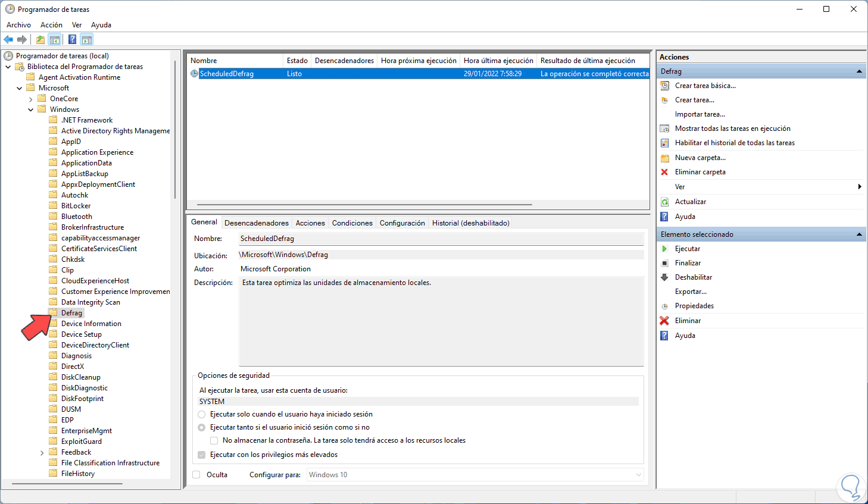Toggle 'Ejecutar con los privilegios más elevados'
Image resolution: width=868 pixels, height=504 pixels.
(x=202, y=455)
